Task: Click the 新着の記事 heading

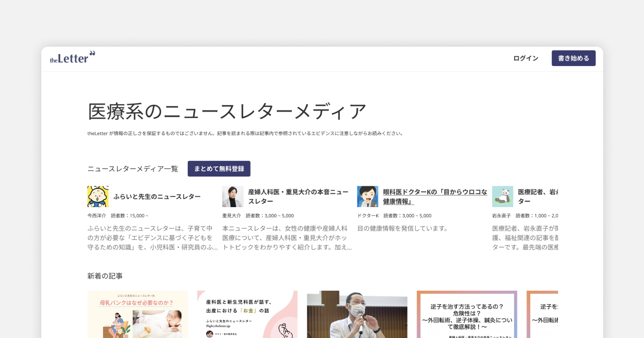Action: [x=105, y=276]
